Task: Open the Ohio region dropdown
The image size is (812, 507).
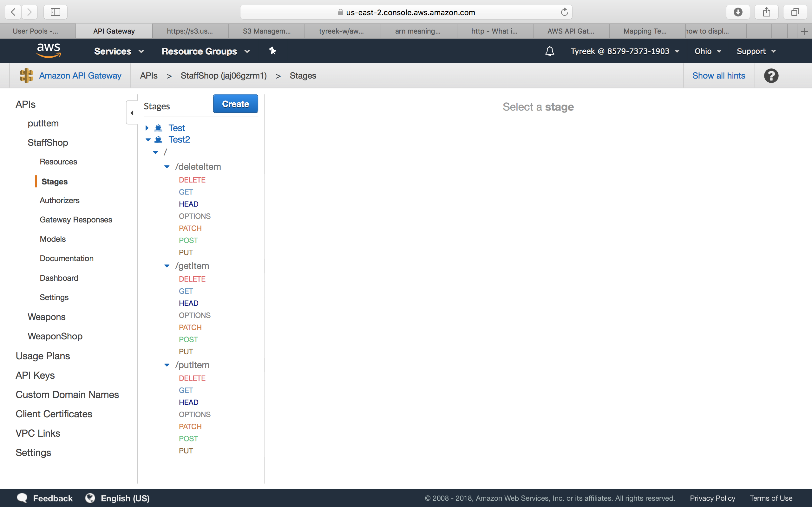Action: (707, 51)
